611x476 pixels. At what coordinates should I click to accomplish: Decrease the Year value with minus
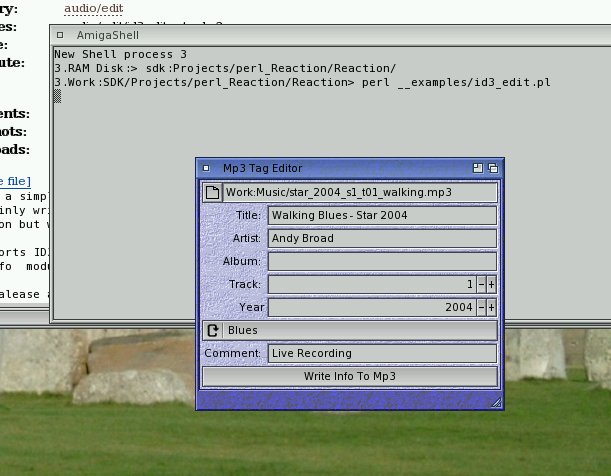[482, 307]
